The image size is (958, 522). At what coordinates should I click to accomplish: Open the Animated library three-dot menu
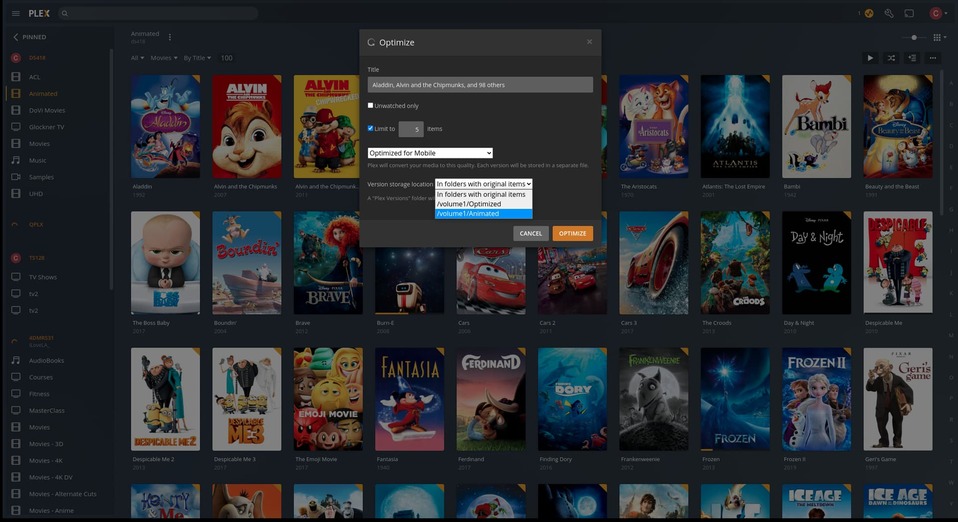tap(169, 37)
